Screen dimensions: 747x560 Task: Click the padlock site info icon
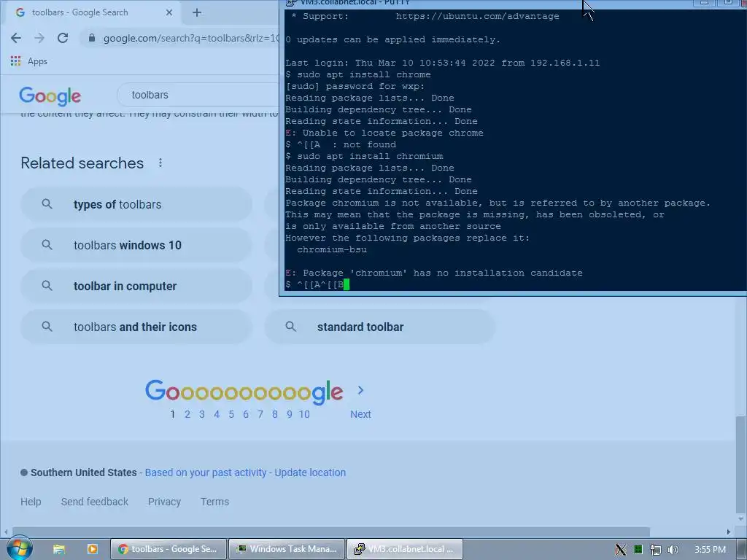[x=92, y=38]
